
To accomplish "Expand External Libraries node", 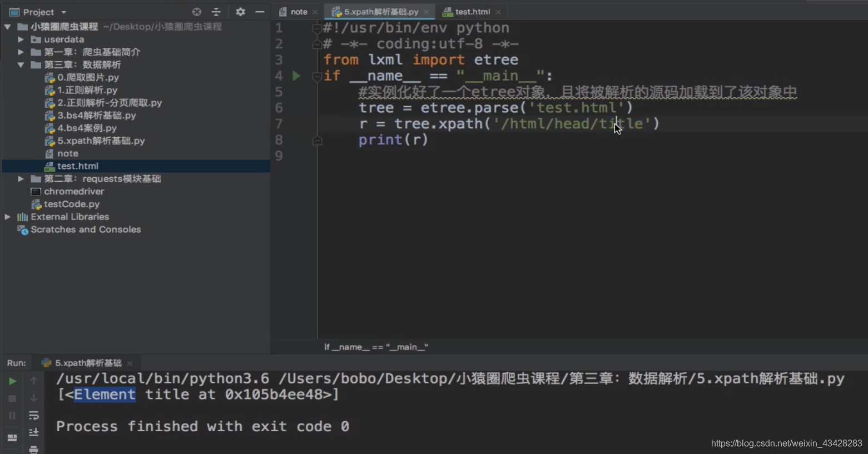I will (7, 217).
